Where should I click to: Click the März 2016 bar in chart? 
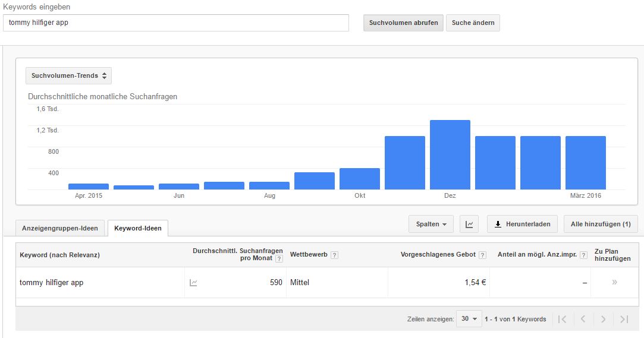(586, 163)
